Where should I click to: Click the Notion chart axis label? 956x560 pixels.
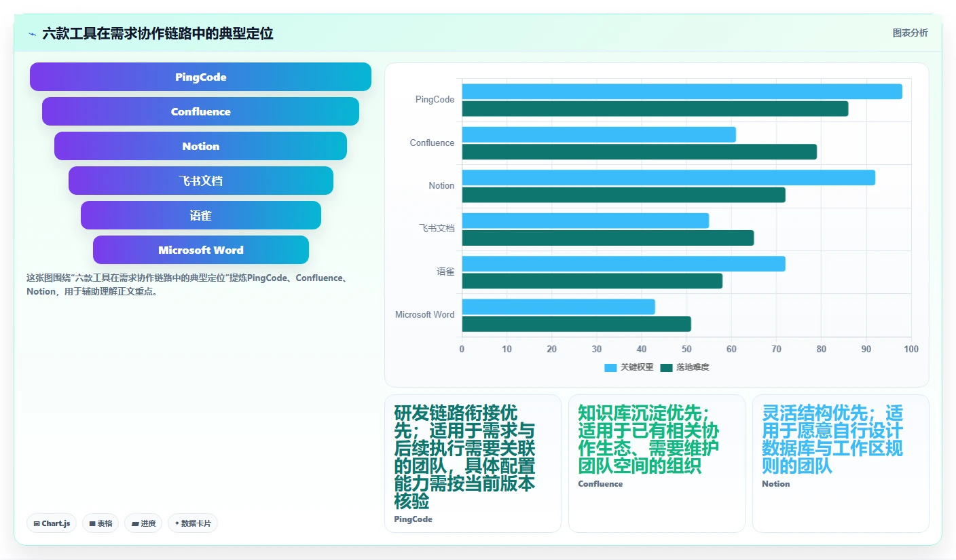point(441,186)
